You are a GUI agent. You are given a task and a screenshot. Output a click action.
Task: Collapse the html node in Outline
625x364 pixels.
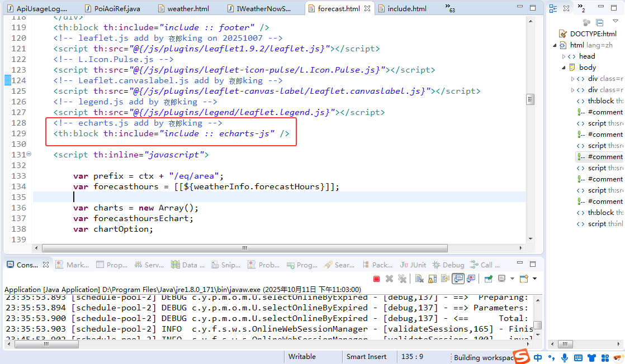click(555, 45)
